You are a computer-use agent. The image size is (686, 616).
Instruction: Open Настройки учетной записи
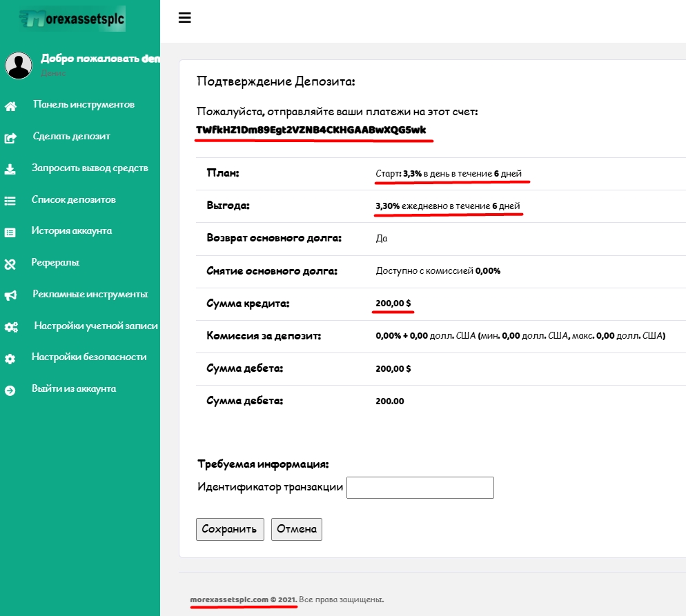[96, 326]
